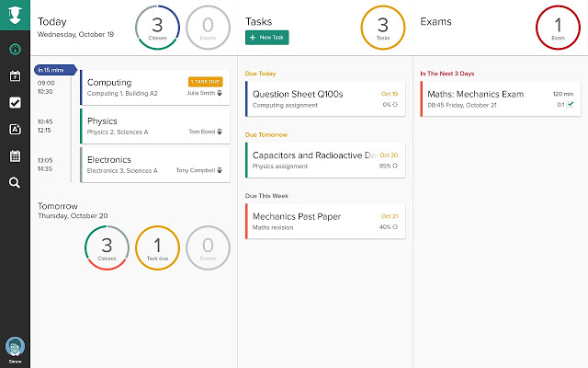Click teacher icon next to Tom Bond
The width and height of the screenshot is (588, 368).
pyautogui.click(x=219, y=132)
